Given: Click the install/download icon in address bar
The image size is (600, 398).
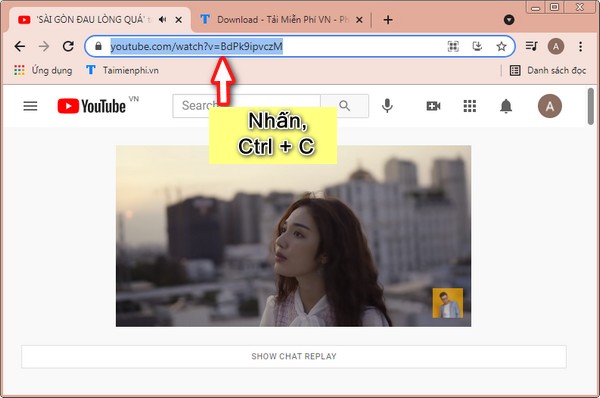Looking at the screenshot, I should coord(477,46).
